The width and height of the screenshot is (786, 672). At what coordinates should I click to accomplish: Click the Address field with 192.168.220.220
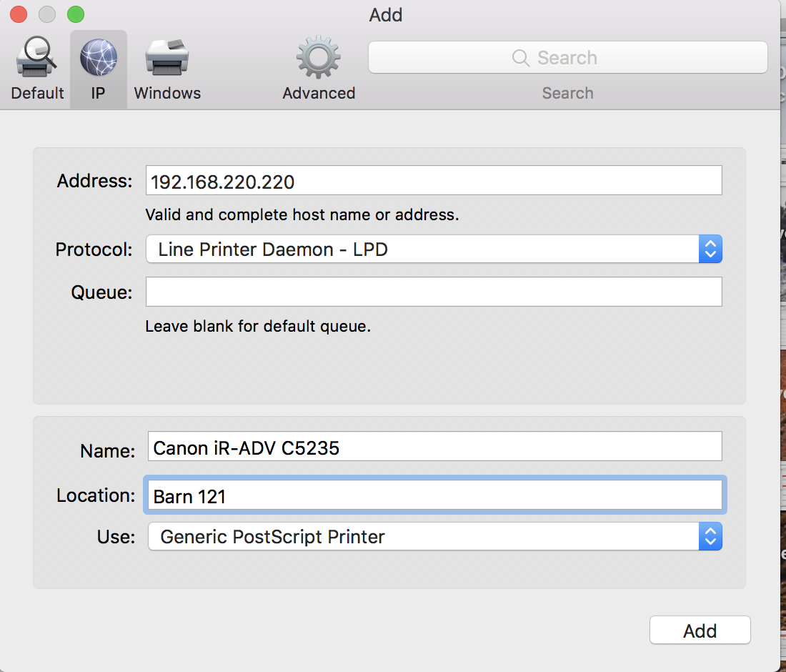tap(434, 181)
